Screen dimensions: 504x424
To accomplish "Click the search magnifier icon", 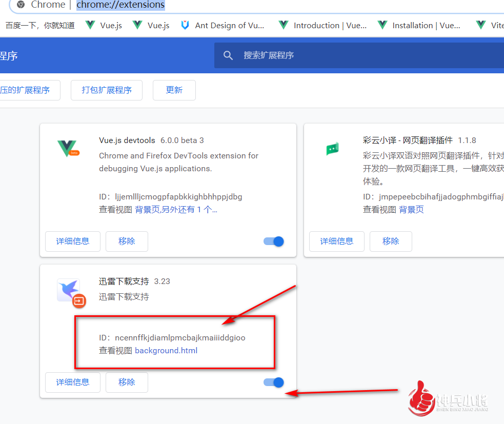I will click(228, 55).
